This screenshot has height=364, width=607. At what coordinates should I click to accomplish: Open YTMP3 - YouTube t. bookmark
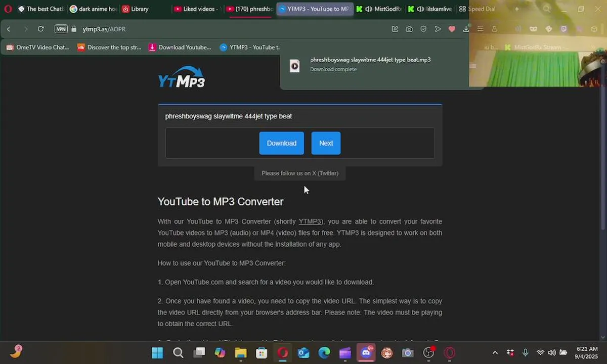[x=250, y=48]
